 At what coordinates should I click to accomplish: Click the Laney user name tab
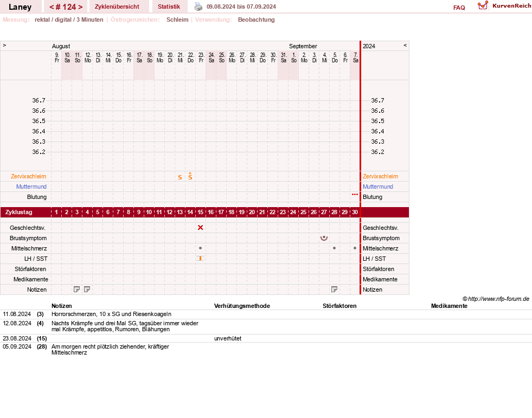(20, 7)
